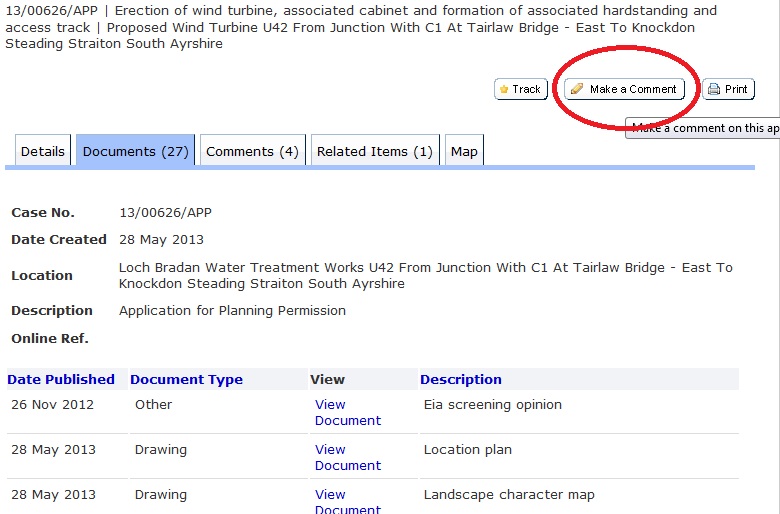Click the pencil icon for Make a Comment
Image resolution: width=780 pixels, height=514 pixels.
[x=576, y=90]
